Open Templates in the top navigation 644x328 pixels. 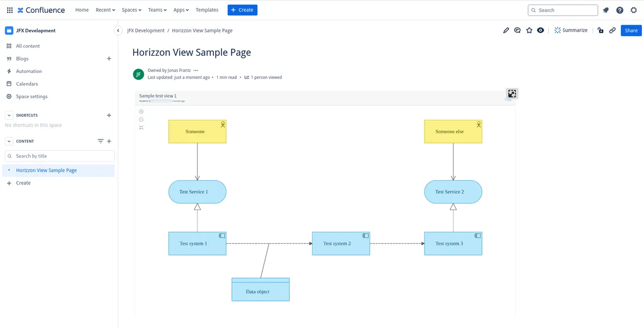coord(207,10)
